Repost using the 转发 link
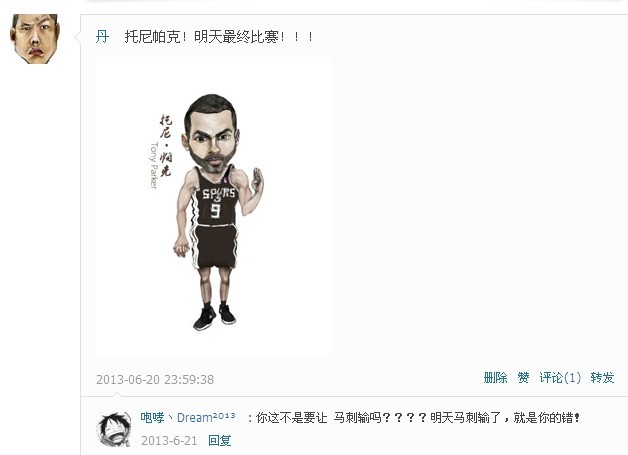The image size is (628, 455). 602,378
